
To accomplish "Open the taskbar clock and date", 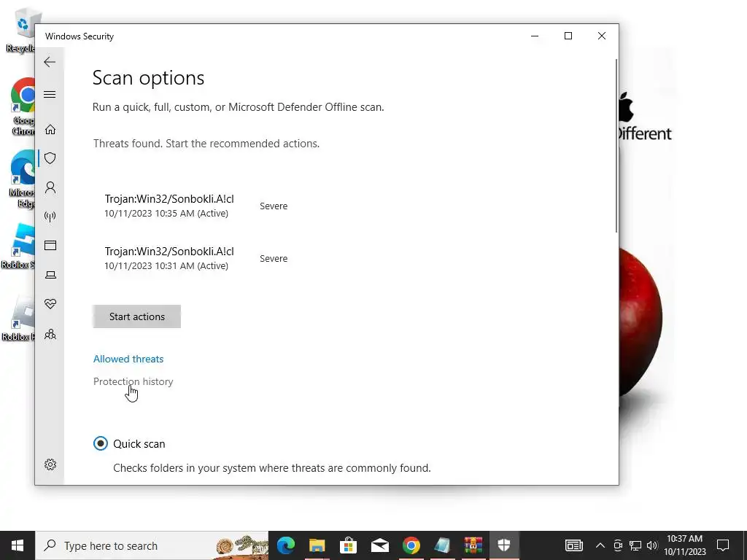I will pyautogui.click(x=684, y=545).
